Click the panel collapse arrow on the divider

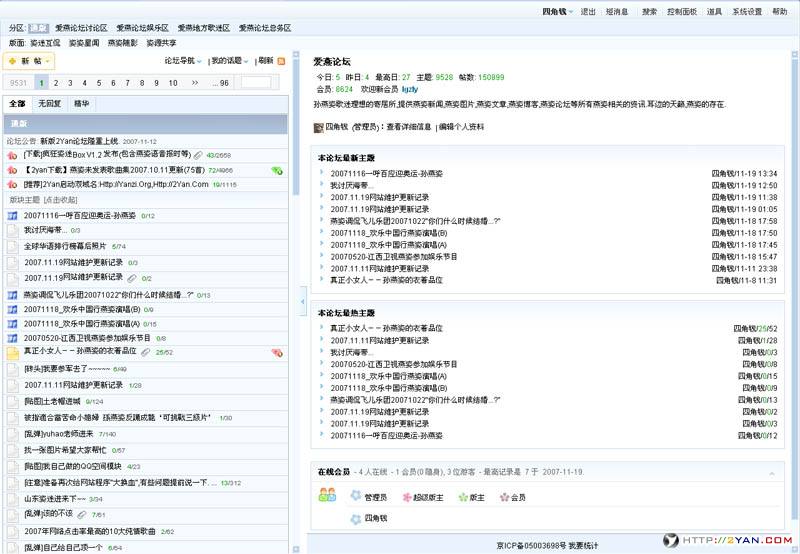pyautogui.click(x=303, y=300)
